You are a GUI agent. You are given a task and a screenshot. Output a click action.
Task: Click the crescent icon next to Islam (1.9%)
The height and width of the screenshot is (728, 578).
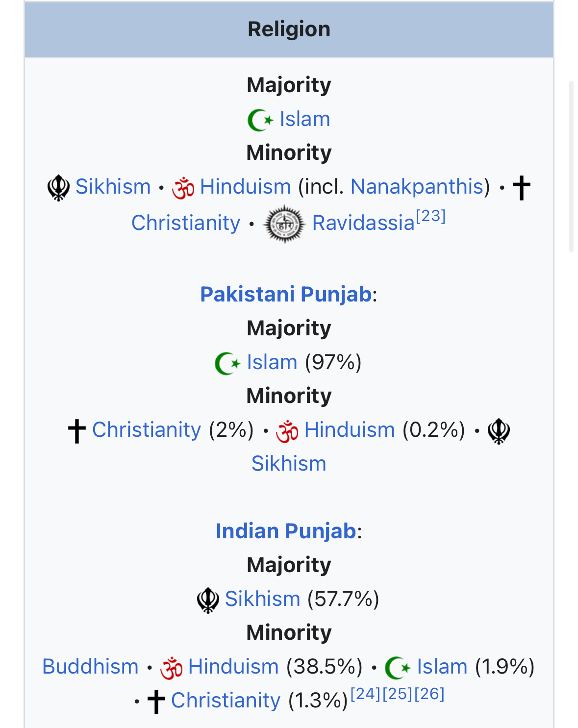point(398,668)
